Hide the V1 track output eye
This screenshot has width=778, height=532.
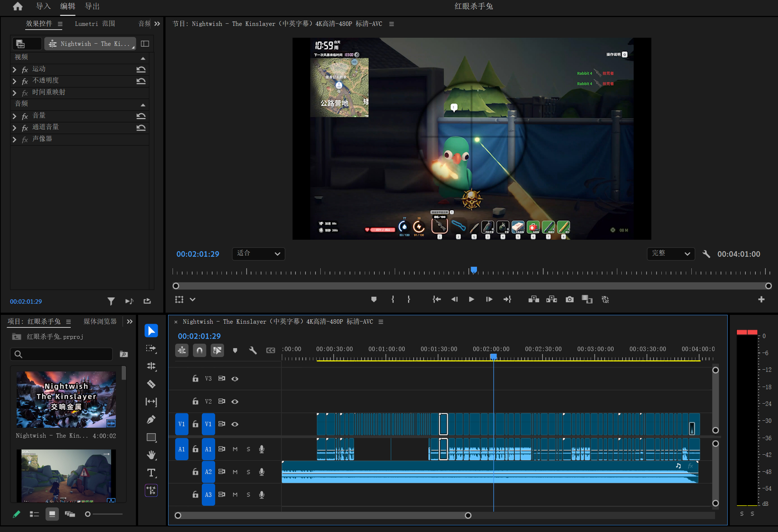coord(235,424)
